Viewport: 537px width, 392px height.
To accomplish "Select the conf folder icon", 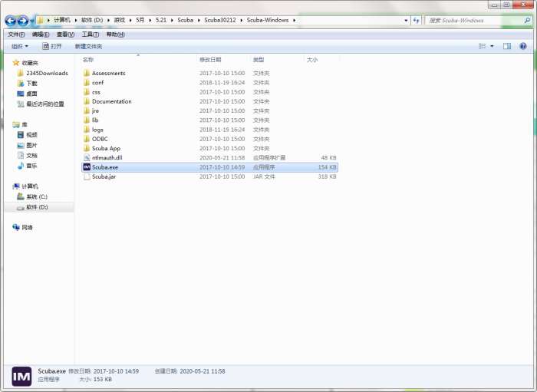I will [x=87, y=83].
